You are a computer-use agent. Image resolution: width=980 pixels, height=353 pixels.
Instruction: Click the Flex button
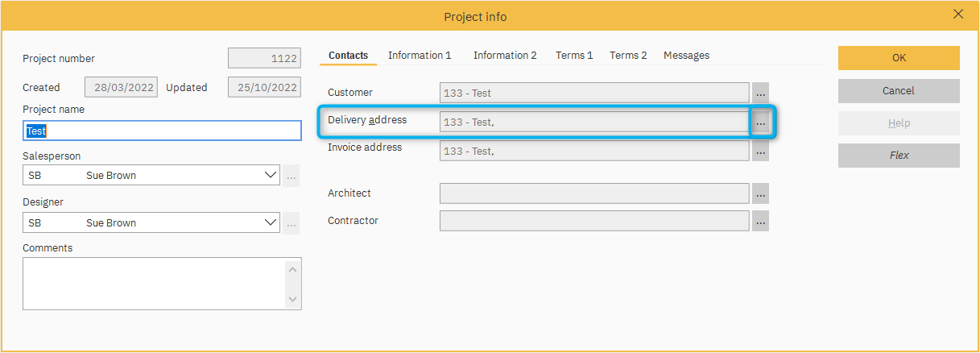(899, 156)
